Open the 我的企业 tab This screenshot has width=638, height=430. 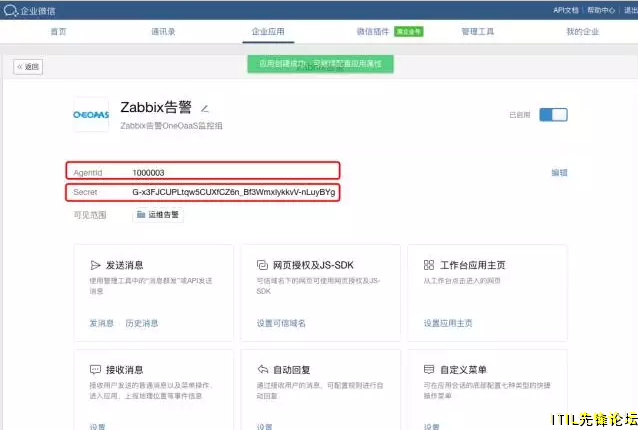click(583, 31)
